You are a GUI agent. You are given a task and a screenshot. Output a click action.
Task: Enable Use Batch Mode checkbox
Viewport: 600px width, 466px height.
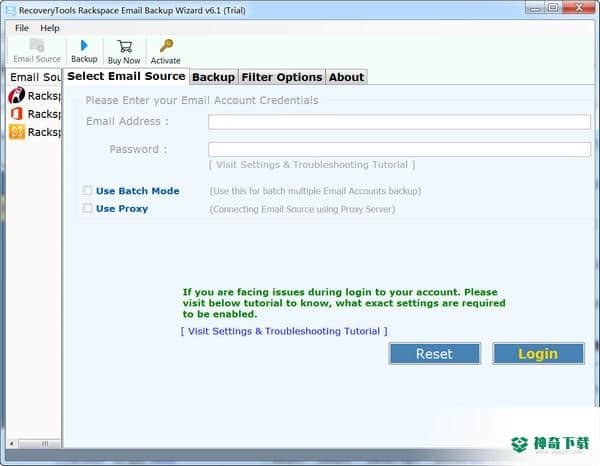[88, 190]
